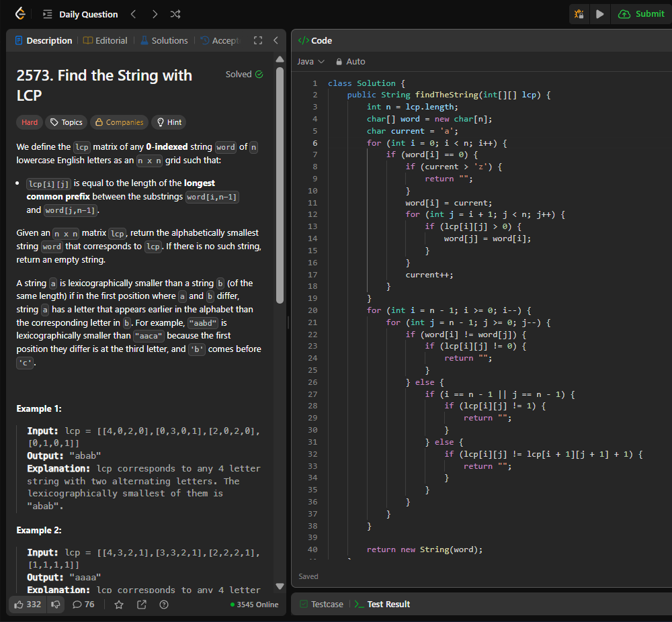Click the LeetCode logo icon
672x622 pixels.
pyautogui.click(x=20, y=14)
